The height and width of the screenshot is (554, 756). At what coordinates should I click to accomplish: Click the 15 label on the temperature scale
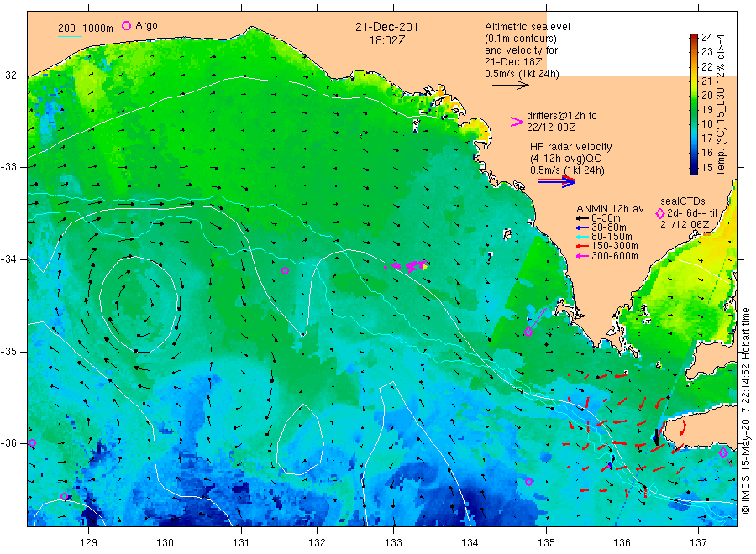click(x=706, y=167)
